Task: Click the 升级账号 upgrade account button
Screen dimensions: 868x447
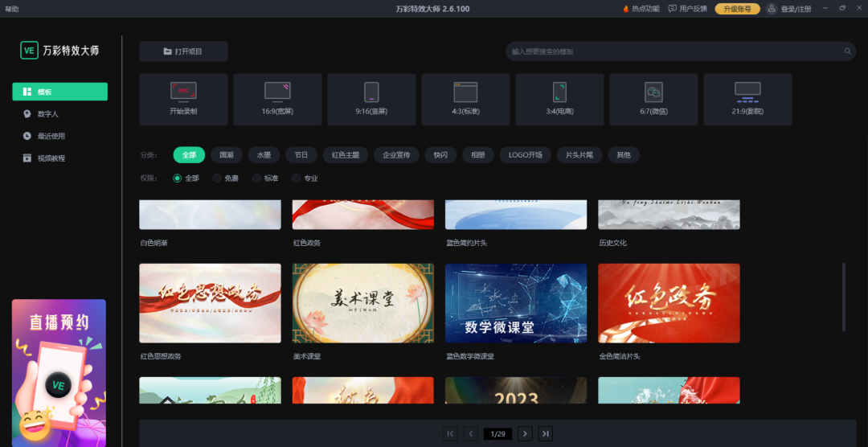Action: [x=737, y=9]
